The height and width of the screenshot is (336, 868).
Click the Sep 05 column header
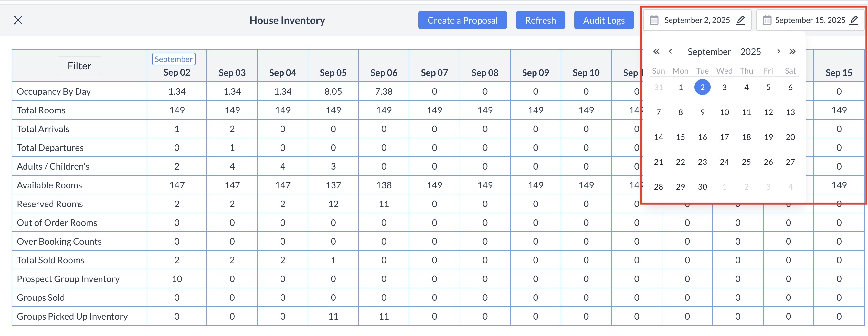[x=333, y=73]
